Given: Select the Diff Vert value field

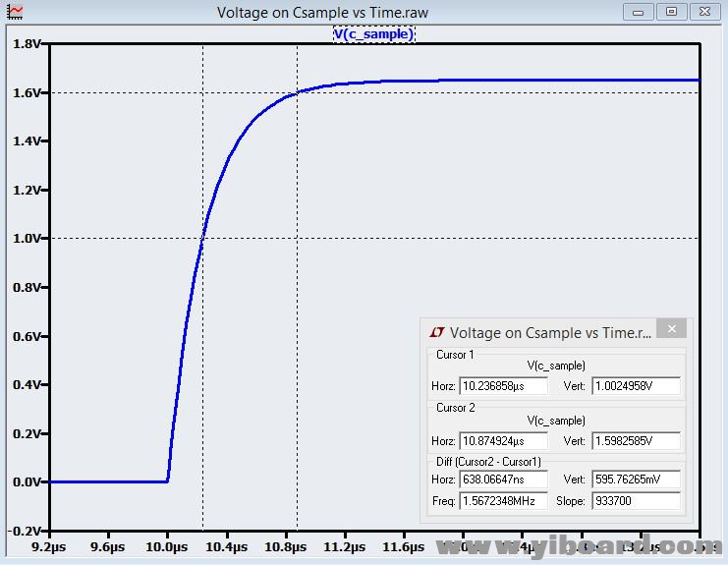Looking at the screenshot, I should [x=636, y=480].
